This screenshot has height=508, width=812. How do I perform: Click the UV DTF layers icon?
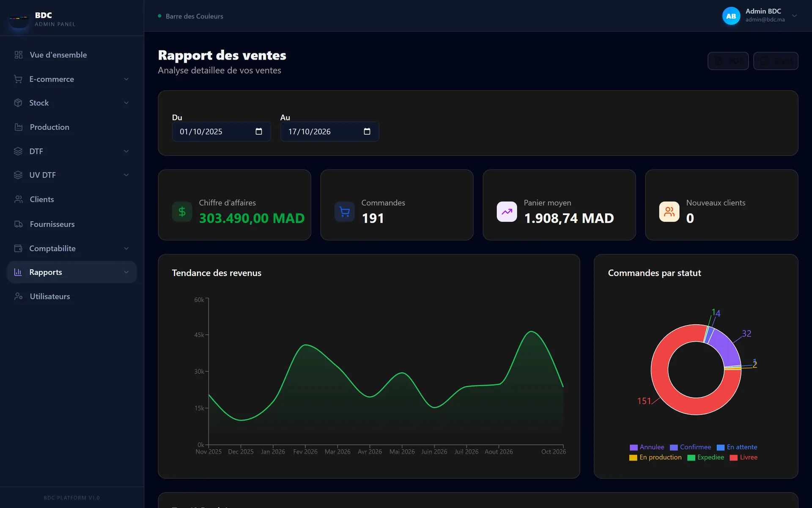pyautogui.click(x=18, y=175)
